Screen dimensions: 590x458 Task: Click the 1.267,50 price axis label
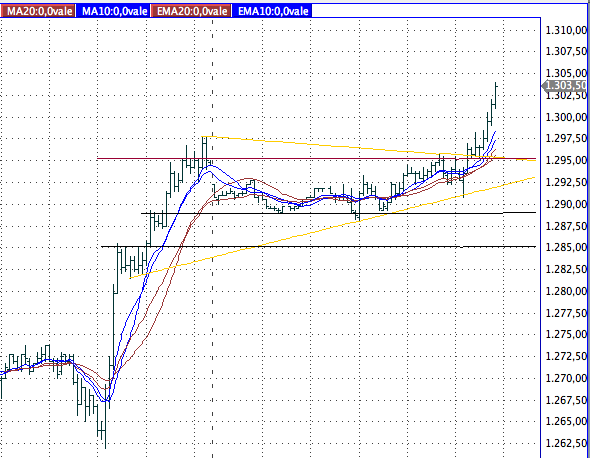coord(566,400)
